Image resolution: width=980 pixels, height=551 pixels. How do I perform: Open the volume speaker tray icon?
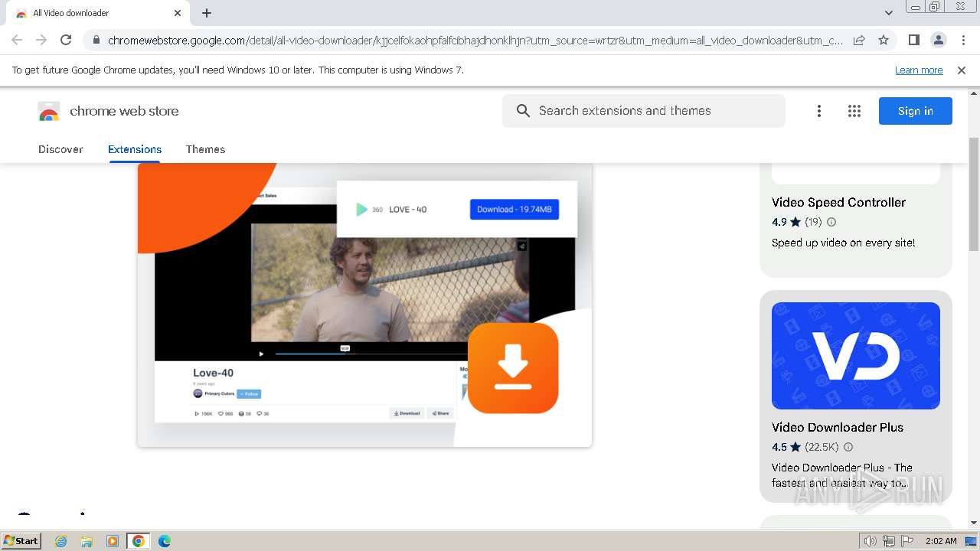click(870, 541)
